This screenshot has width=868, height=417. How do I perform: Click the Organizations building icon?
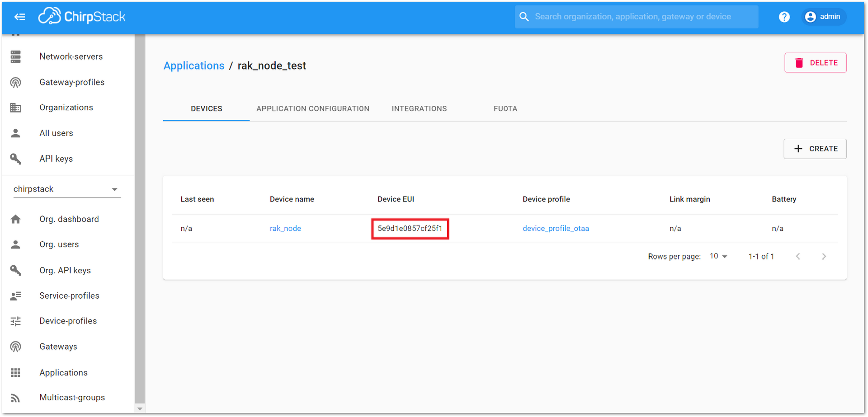16,108
